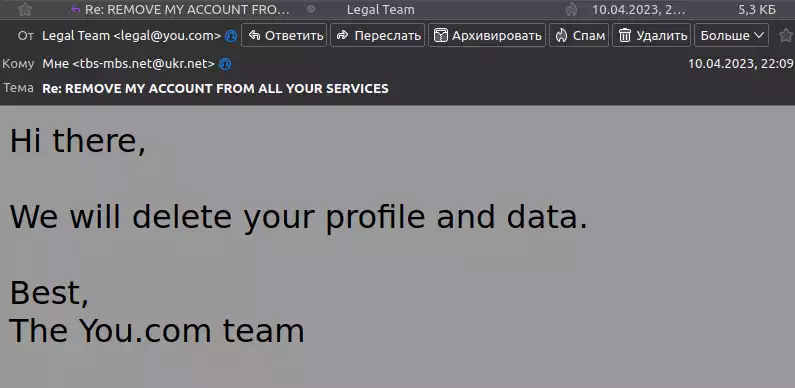Viewport: 795px width, 388px height.
Task: Open contact icon next to legal@you.com
Action: pos(231,36)
